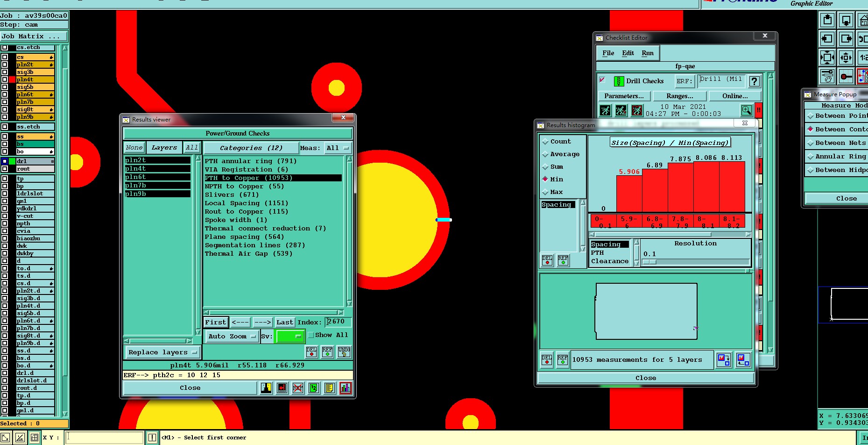
Task: Click the red target icon in right toolbar
Action: coord(846,76)
